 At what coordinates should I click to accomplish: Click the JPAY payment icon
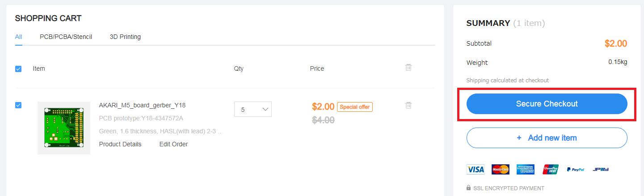coord(600,170)
